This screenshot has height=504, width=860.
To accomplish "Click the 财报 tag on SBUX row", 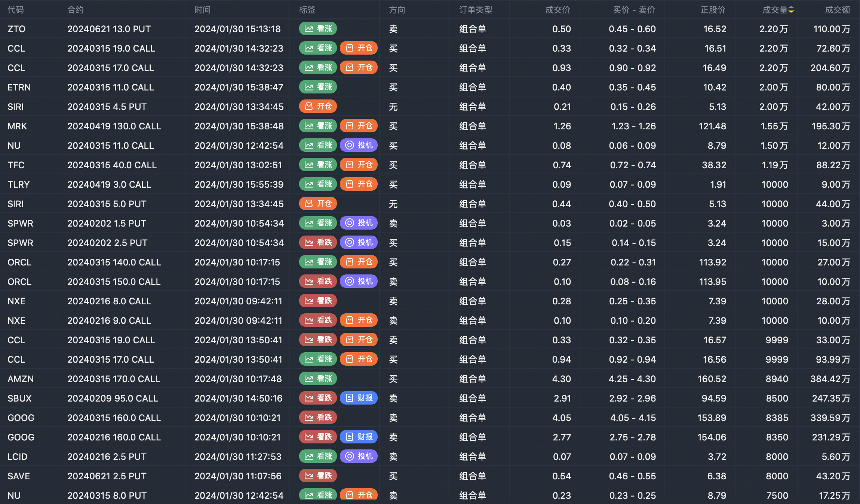I will 359,398.
